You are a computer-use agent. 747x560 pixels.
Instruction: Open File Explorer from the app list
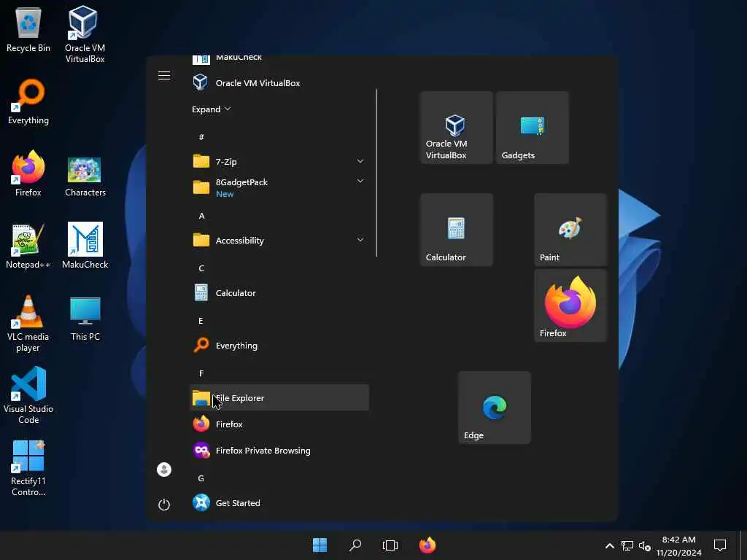pos(279,397)
